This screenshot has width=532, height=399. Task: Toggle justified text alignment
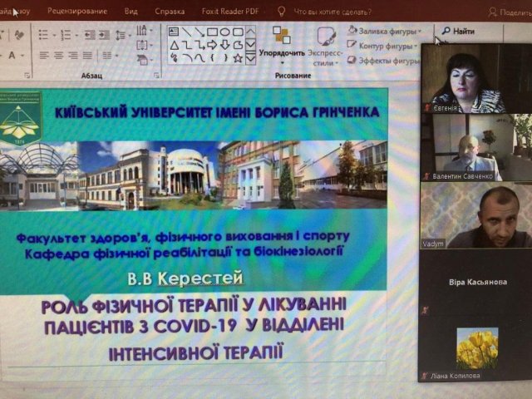(86, 56)
